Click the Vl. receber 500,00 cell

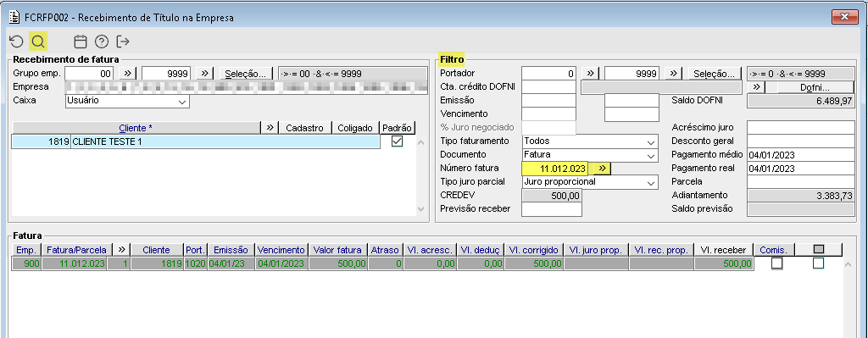click(x=724, y=263)
